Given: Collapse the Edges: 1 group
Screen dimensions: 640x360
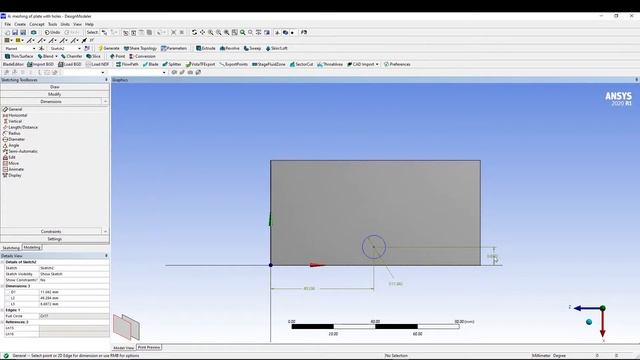Looking at the screenshot, I should (x=2, y=310).
